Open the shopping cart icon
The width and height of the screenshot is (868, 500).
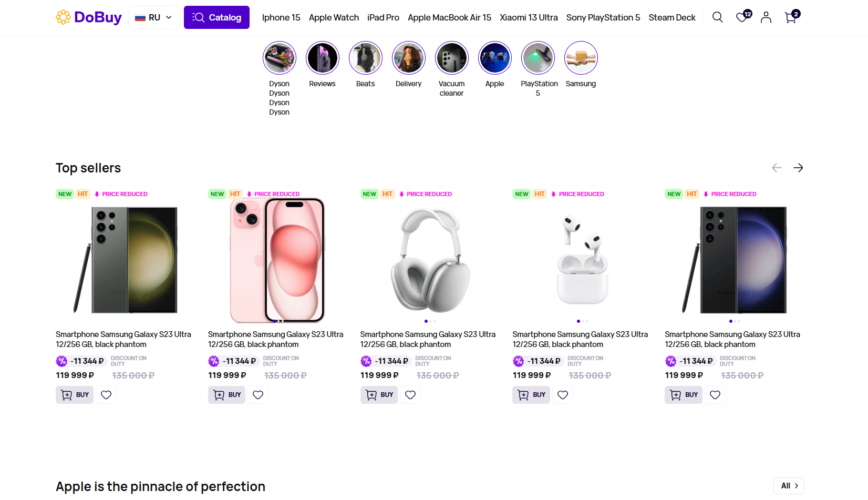[x=791, y=17]
